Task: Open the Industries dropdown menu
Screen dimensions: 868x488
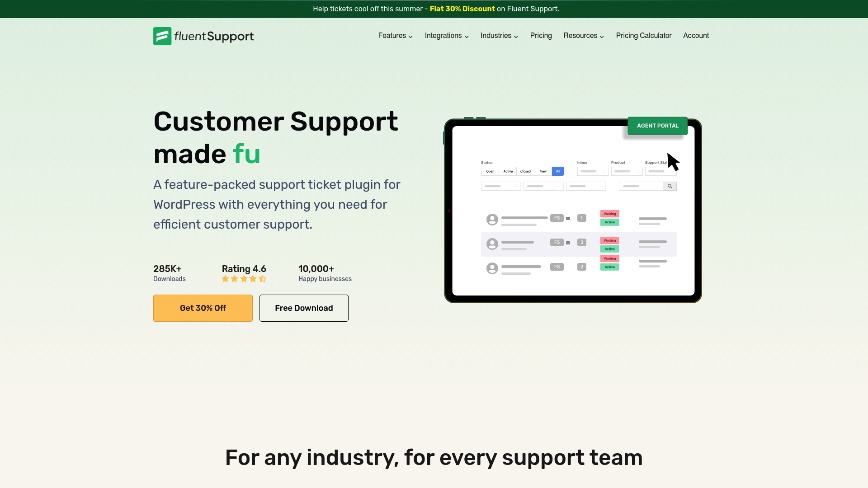Action: click(499, 36)
